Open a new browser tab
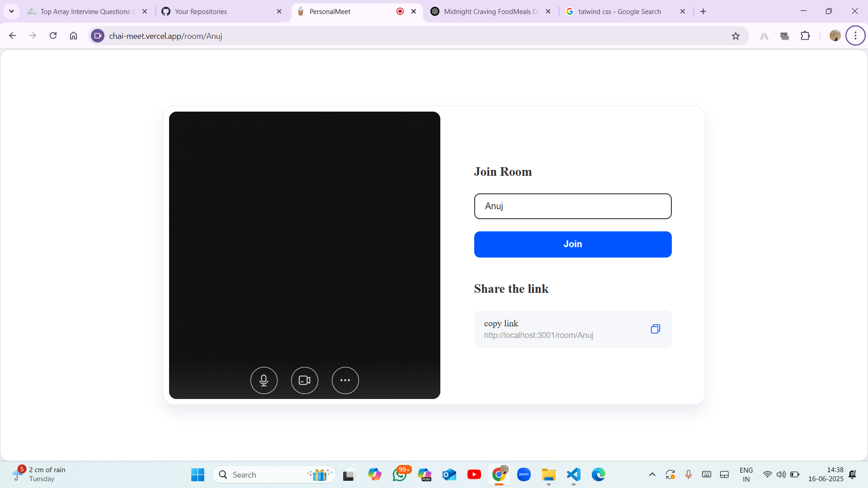 click(703, 12)
